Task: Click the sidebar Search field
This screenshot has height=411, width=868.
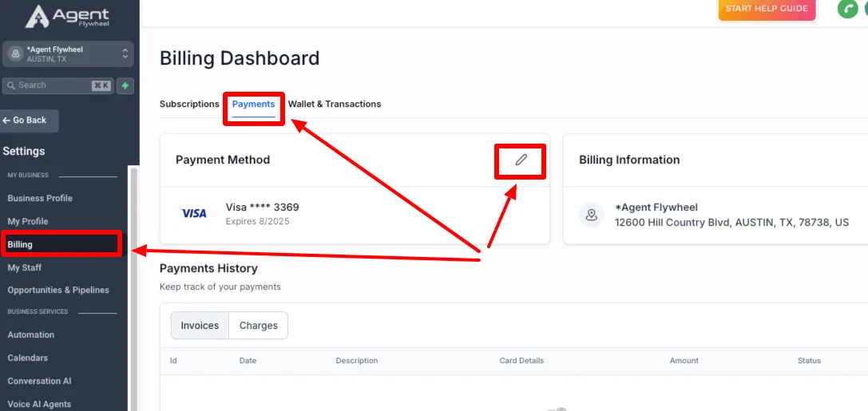Action: [58, 85]
